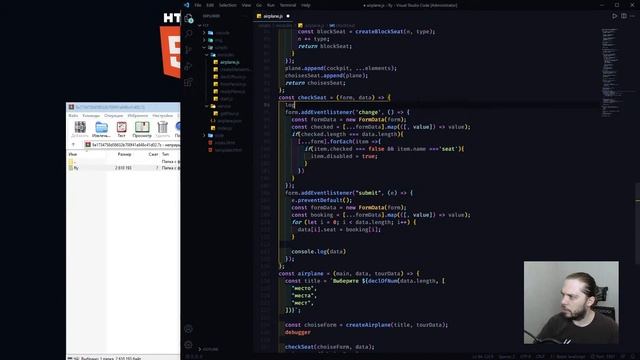Open the editor More Actions ellipsis

coord(632,16)
